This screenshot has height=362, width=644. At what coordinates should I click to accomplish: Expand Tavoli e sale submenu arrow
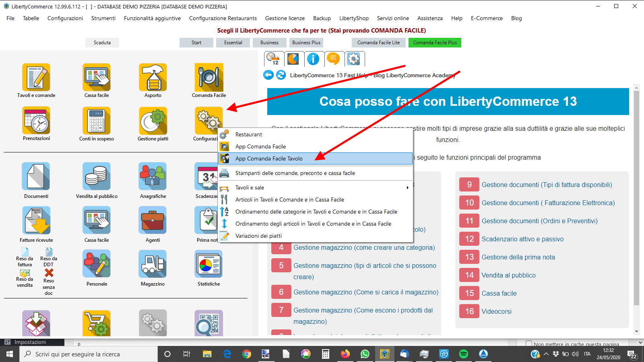[407, 187]
